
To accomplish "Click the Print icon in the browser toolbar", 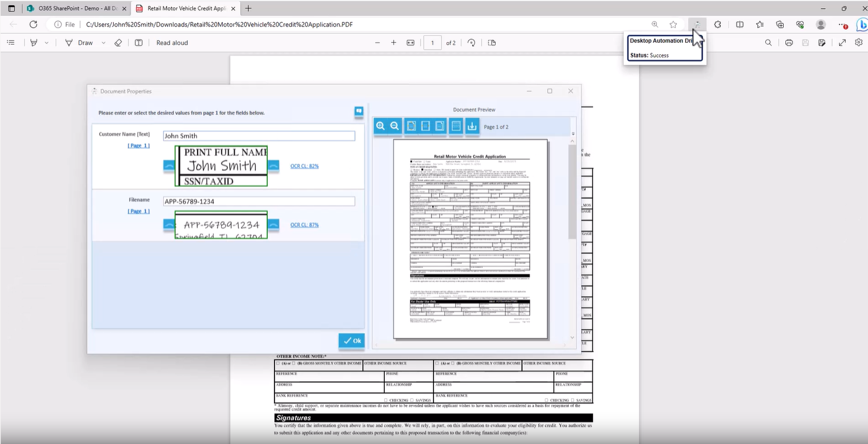I will pos(789,42).
